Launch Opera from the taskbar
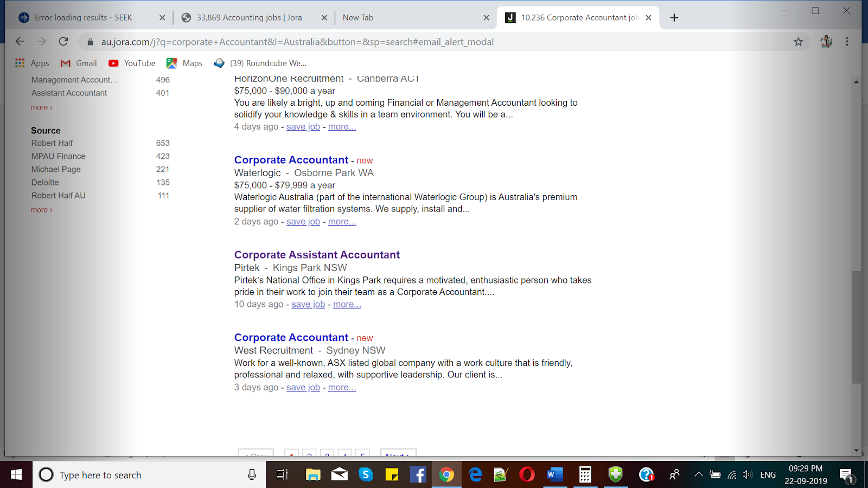 click(527, 475)
